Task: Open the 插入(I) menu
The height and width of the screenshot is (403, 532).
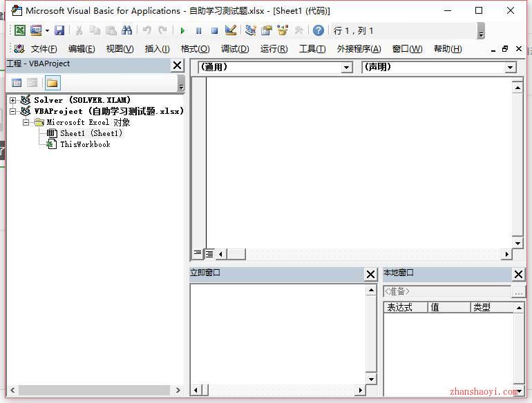Action: coord(157,49)
